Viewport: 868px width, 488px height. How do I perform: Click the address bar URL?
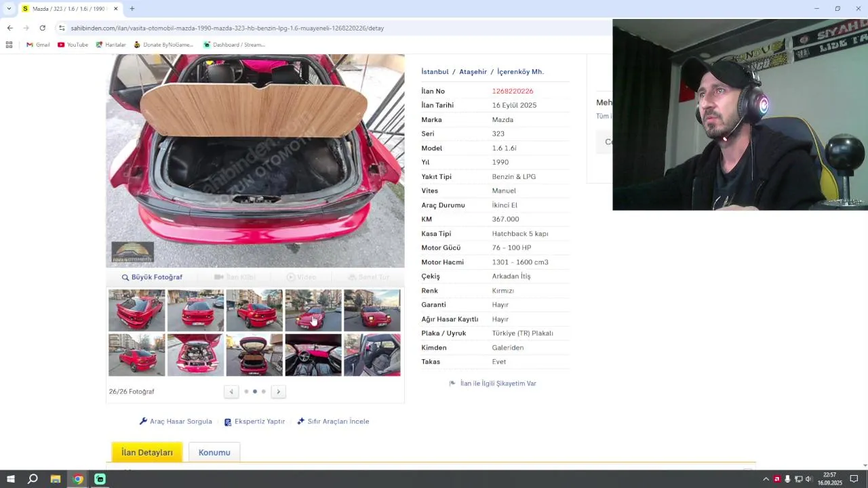[227, 28]
